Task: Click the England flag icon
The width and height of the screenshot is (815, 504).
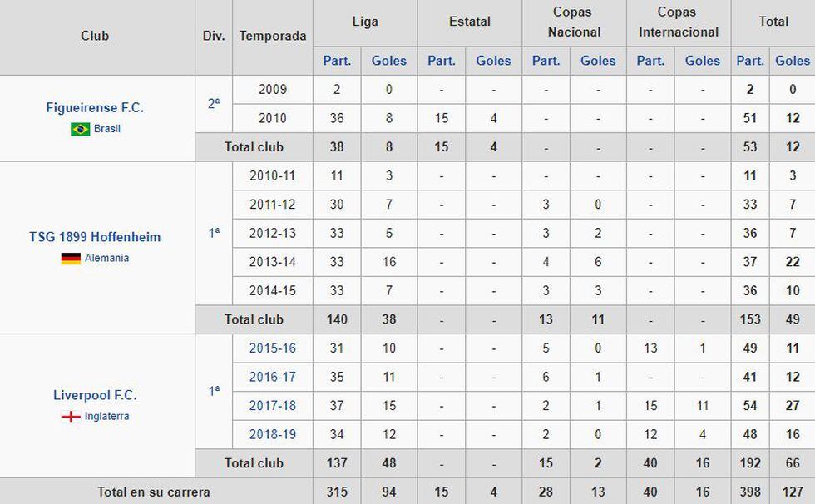Action: coord(71,417)
